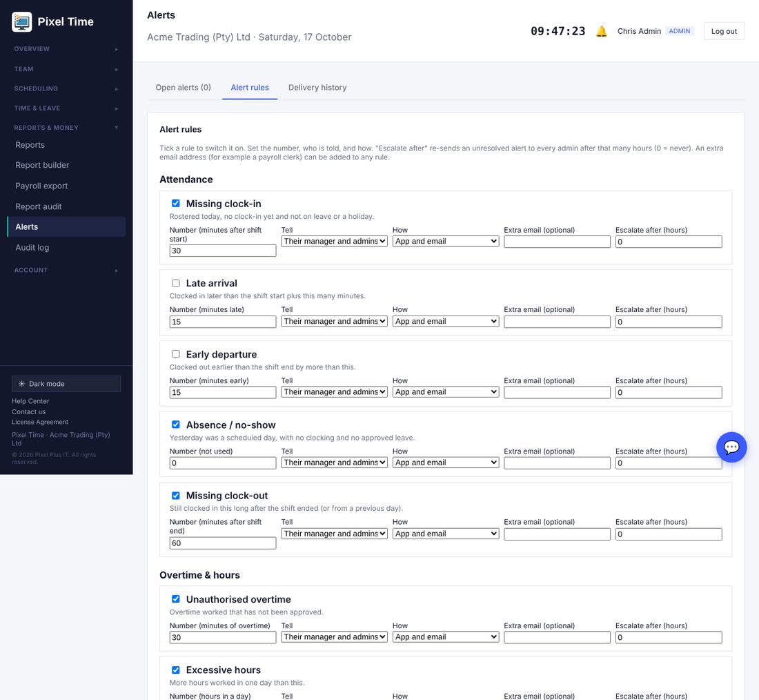Open the chat support bubble
Viewport: 759px width, 700px height.
click(x=731, y=447)
